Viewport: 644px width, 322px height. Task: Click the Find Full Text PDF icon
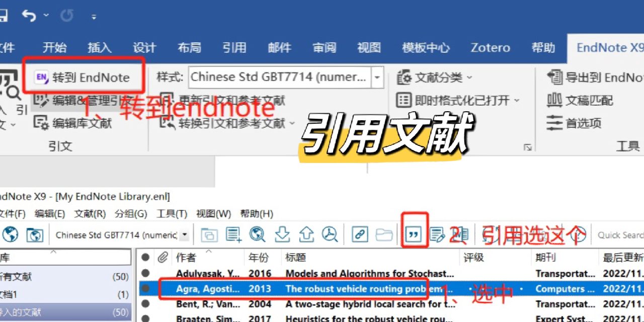pos(330,234)
